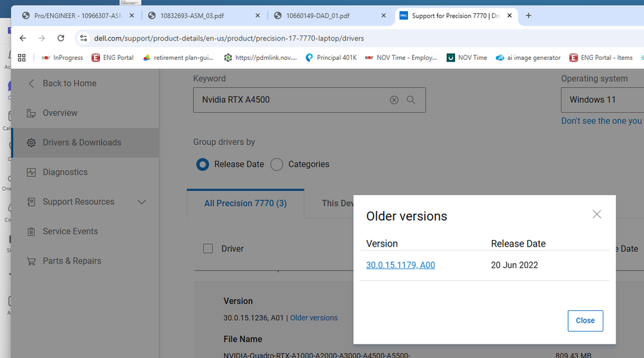Open the Operating system dropdown
Screen dimensions: 644x358
click(x=602, y=100)
